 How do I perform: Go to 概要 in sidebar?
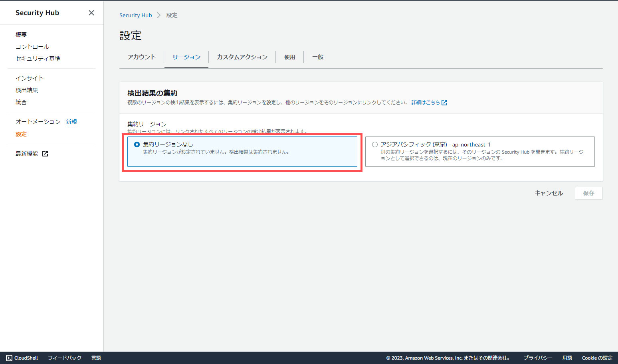tap(21, 35)
